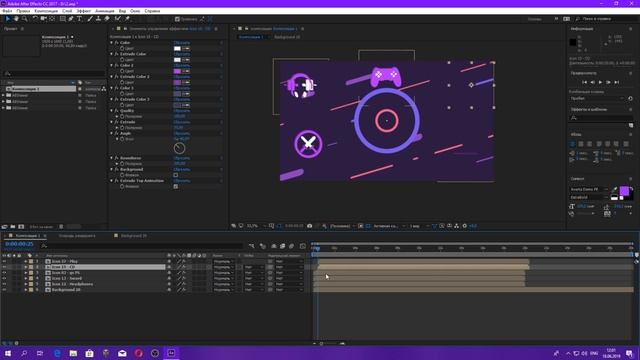Select the Rotation tool
640x360 pixels.
coord(35,19)
